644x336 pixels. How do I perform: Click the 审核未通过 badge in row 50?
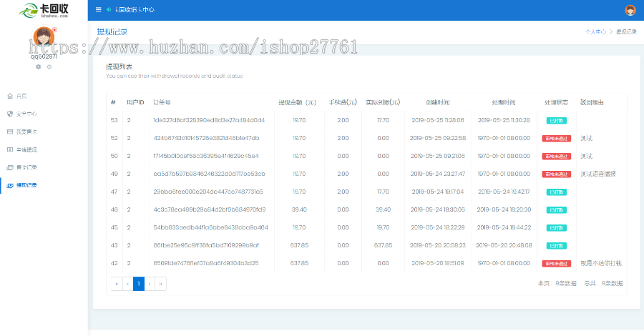pyautogui.click(x=557, y=157)
